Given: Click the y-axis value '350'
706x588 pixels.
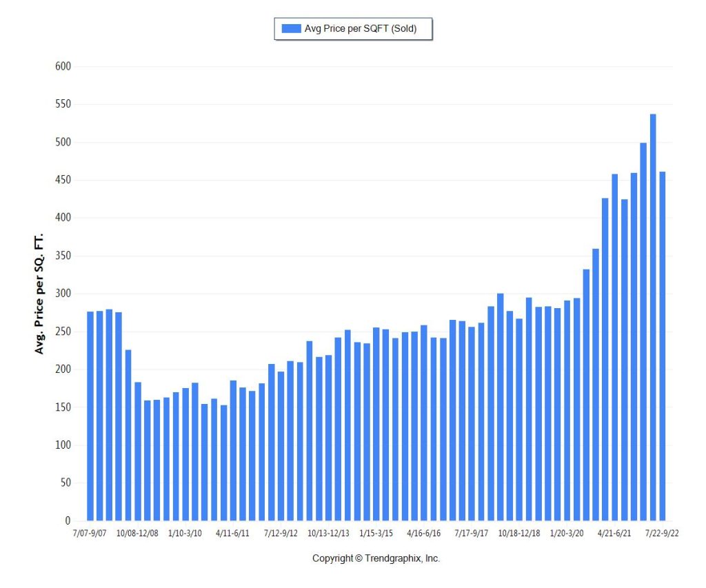Looking at the screenshot, I should click(63, 256).
